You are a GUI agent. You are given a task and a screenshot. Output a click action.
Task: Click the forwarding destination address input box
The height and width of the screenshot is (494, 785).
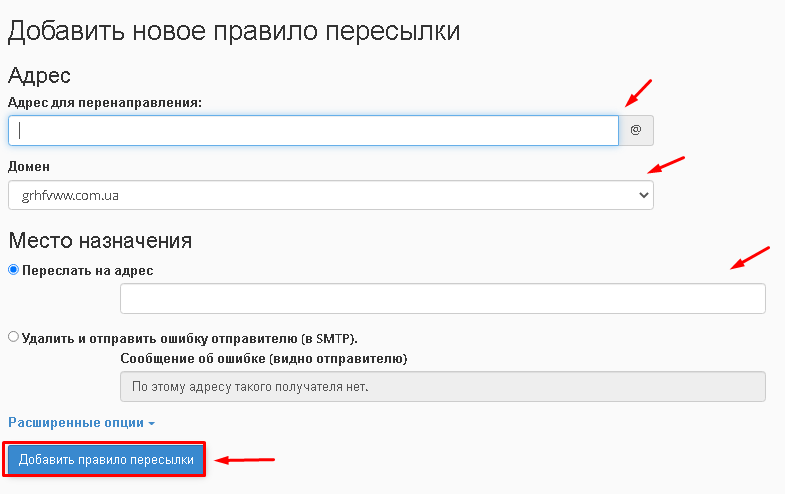(x=442, y=299)
